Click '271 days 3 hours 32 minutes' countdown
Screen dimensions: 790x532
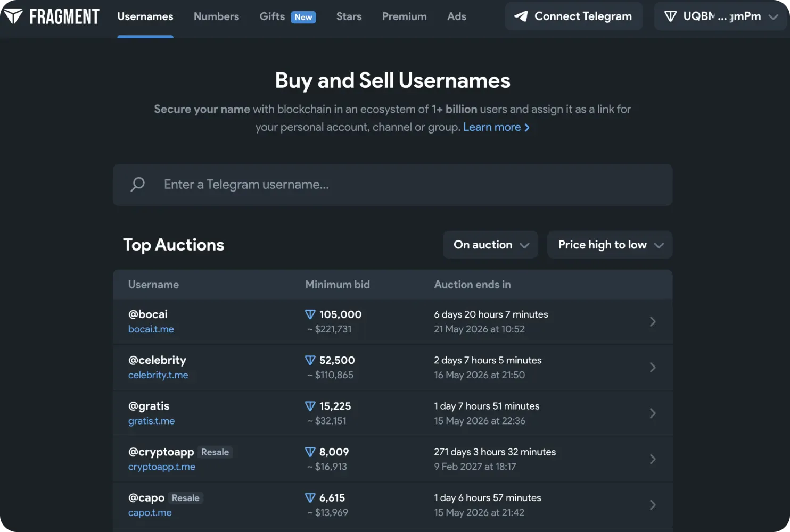(495, 452)
